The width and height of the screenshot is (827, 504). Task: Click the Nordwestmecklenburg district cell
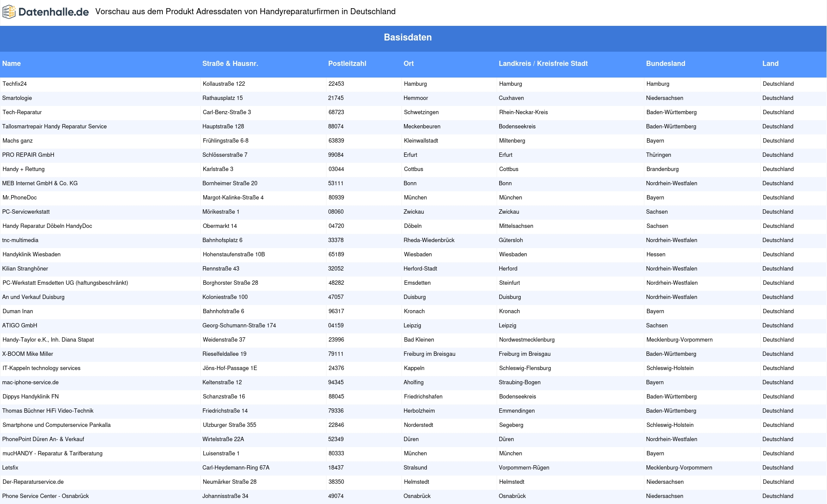click(527, 340)
